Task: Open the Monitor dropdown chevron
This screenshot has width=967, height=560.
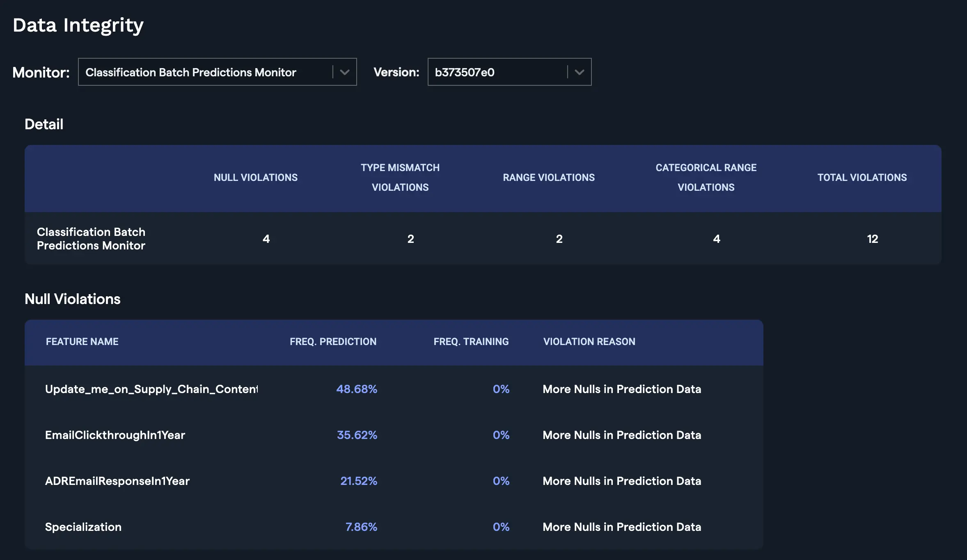Action: 344,72
